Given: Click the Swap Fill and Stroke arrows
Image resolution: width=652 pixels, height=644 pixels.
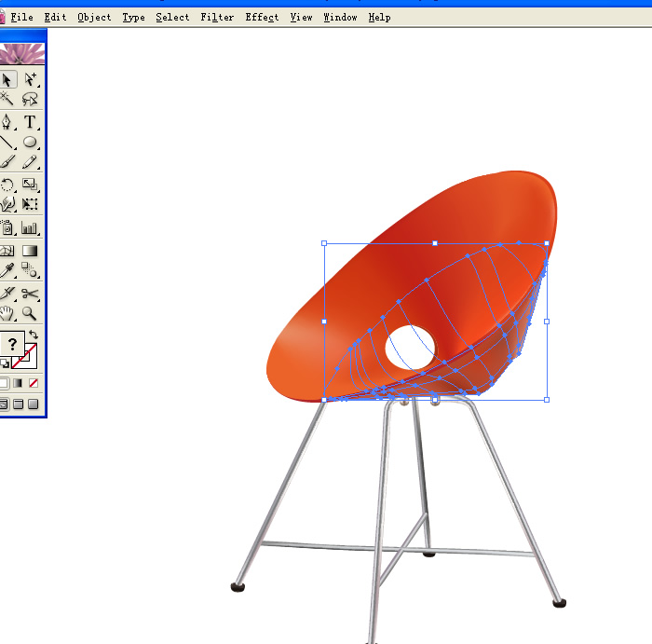Looking at the screenshot, I should pos(34,334).
